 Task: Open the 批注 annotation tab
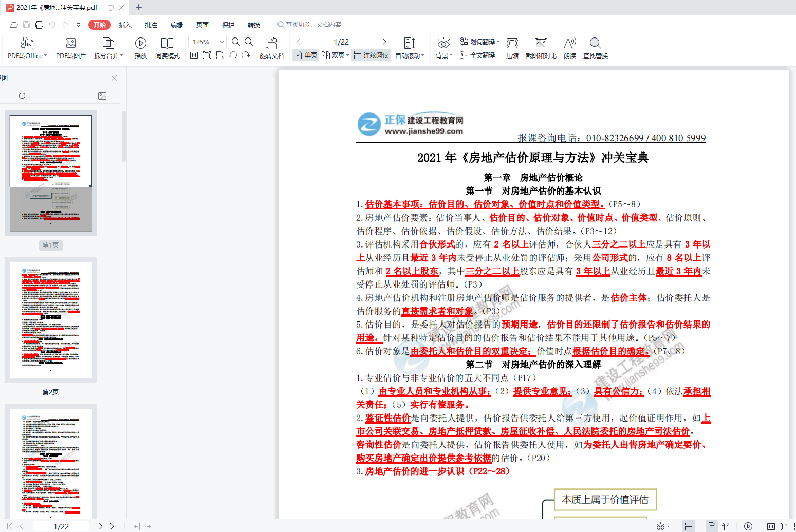tap(151, 24)
